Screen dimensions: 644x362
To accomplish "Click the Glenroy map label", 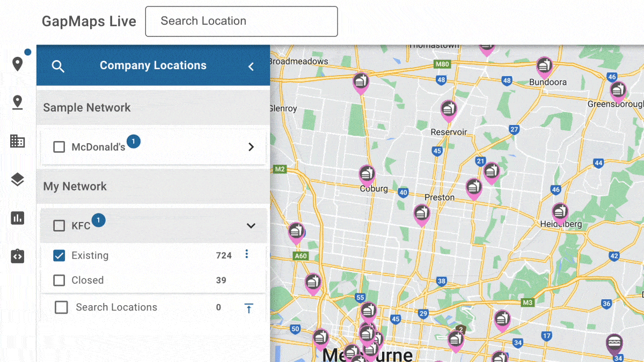I will coord(283,108).
